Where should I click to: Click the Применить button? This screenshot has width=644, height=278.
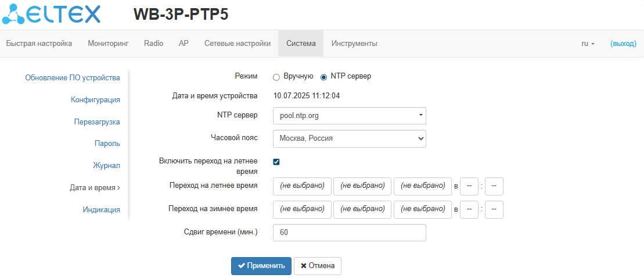261,266
